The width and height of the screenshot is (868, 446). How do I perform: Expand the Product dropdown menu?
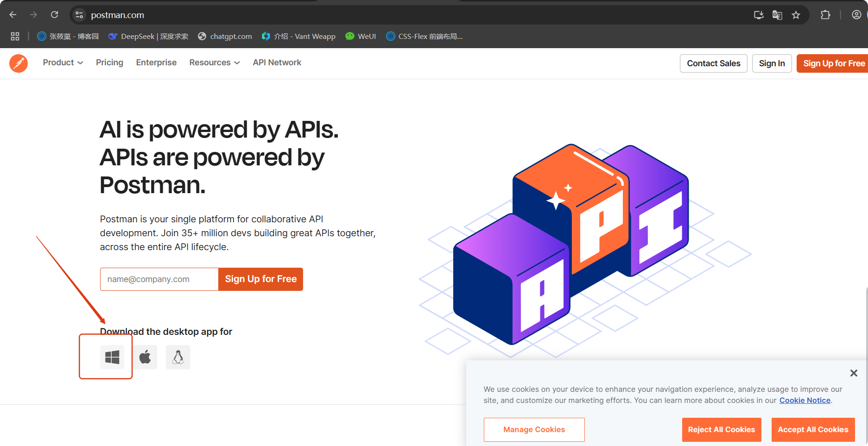tap(63, 63)
